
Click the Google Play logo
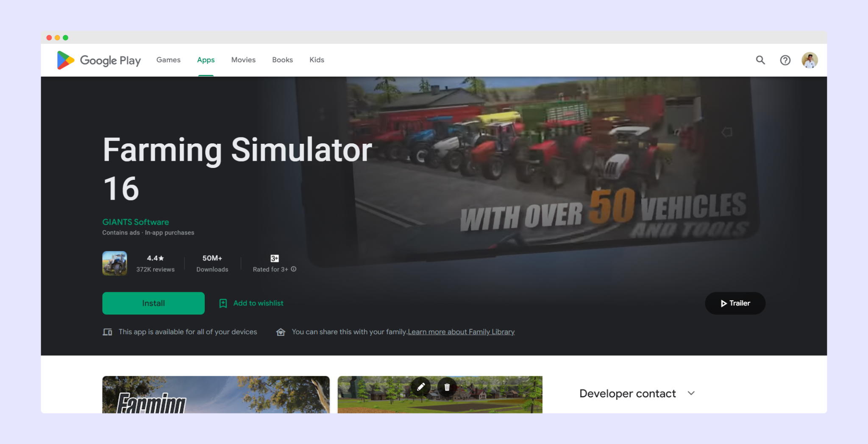pyautogui.click(x=99, y=60)
